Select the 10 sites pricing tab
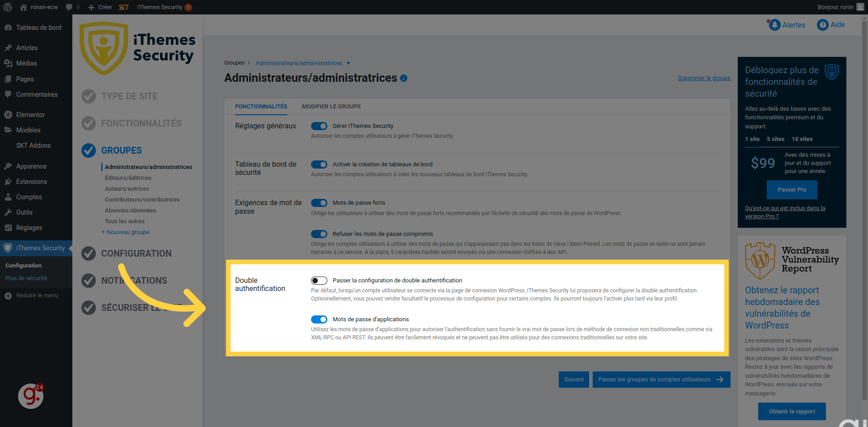 802,139
